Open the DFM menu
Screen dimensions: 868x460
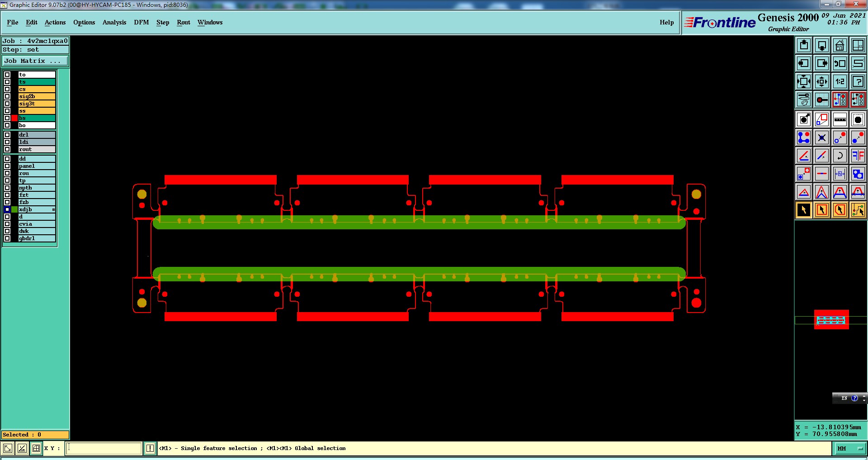[141, 22]
